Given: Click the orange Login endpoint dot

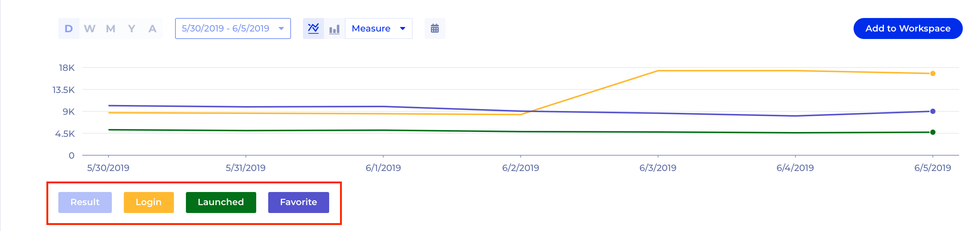Looking at the screenshot, I should coord(932,73).
